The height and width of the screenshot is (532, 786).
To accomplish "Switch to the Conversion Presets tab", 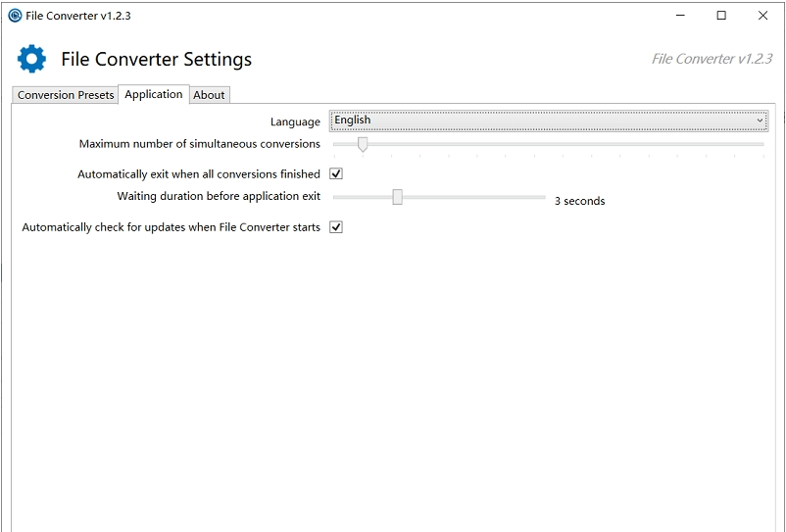I will 65,95.
